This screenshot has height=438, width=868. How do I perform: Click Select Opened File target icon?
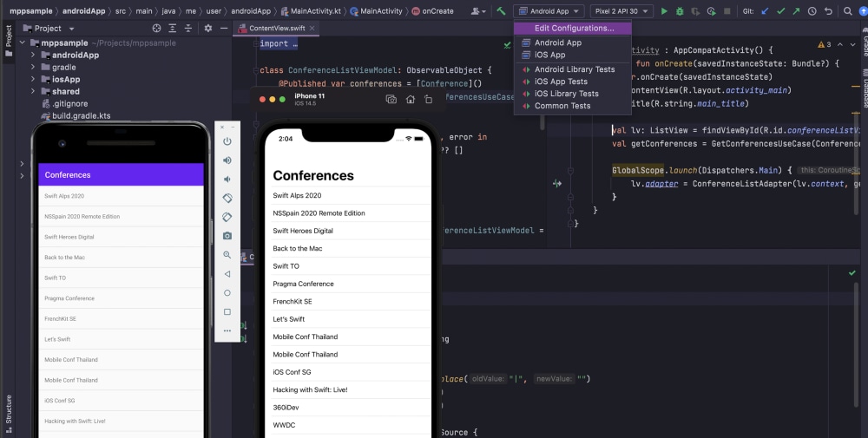[156, 29]
